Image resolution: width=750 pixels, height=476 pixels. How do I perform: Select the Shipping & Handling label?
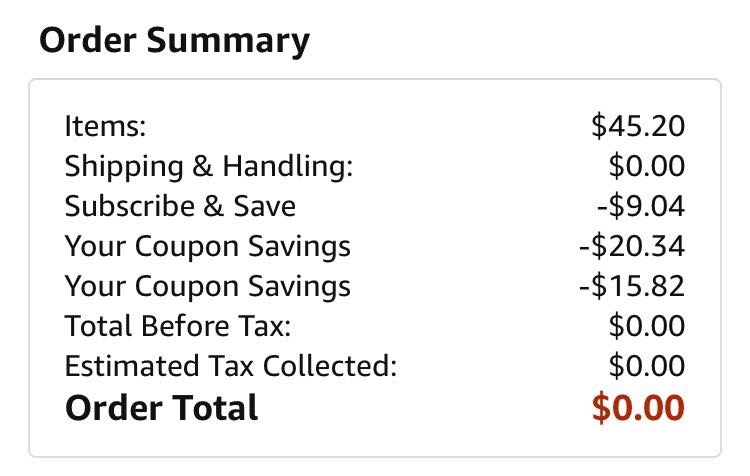pos(209,167)
